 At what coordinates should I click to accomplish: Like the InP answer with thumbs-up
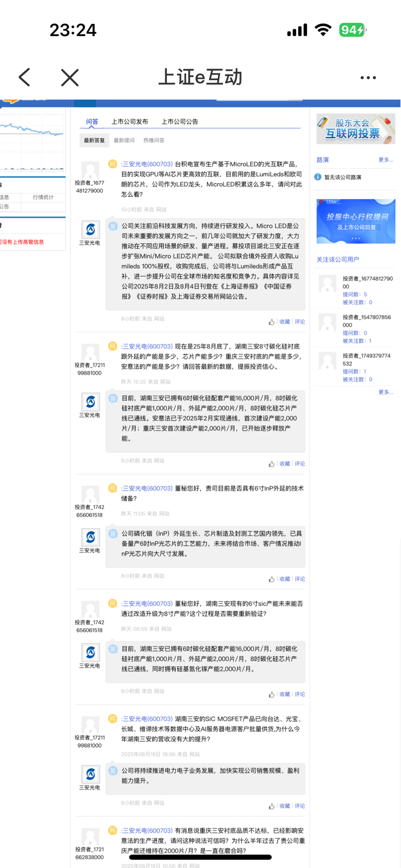tap(272, 579)
